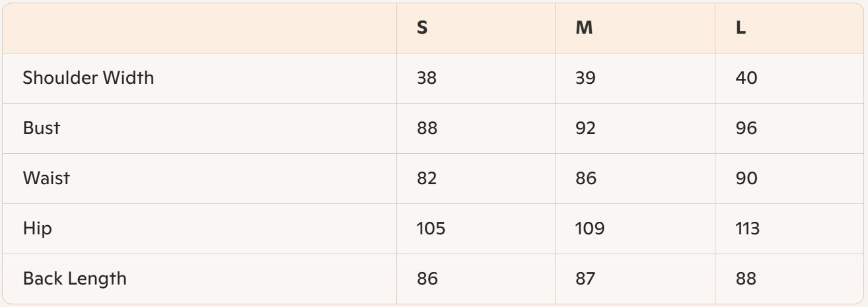Click Waist value 82 for size S
Image resolution: width=868 pixels, height=307 pixels.
427,178
